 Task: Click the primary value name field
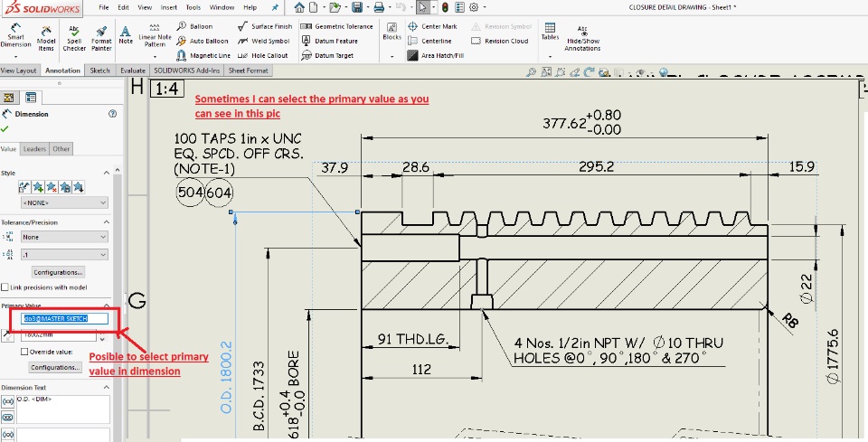(64, 319)
